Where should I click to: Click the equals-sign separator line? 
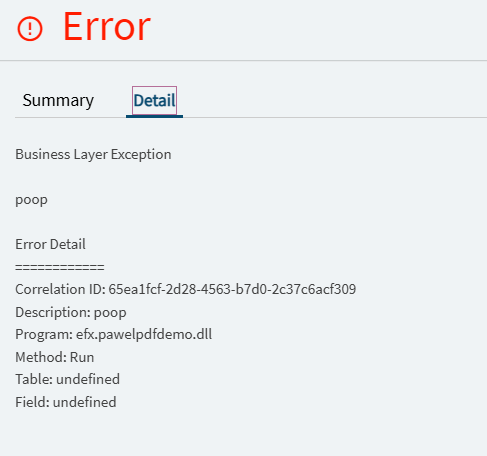click(x=60, y=267)
